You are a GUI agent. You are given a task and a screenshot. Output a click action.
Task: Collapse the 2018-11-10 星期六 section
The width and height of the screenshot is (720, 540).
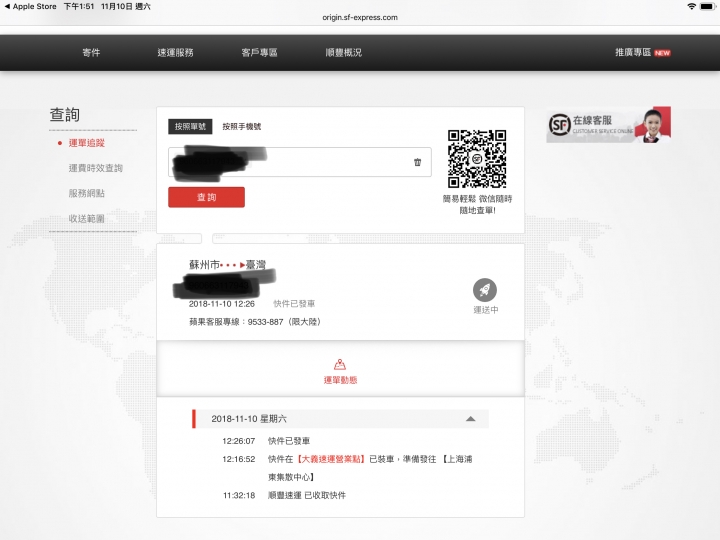pyautogui.click(x=471, y=419)
